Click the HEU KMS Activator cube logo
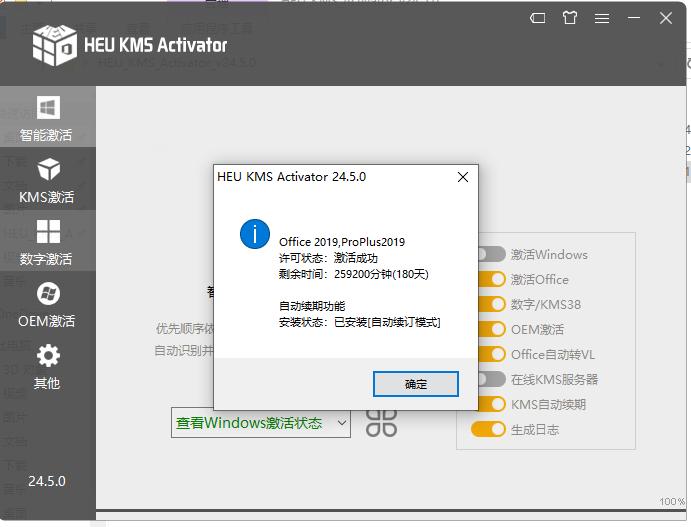691x527 pixels. [x=55, y=45]
